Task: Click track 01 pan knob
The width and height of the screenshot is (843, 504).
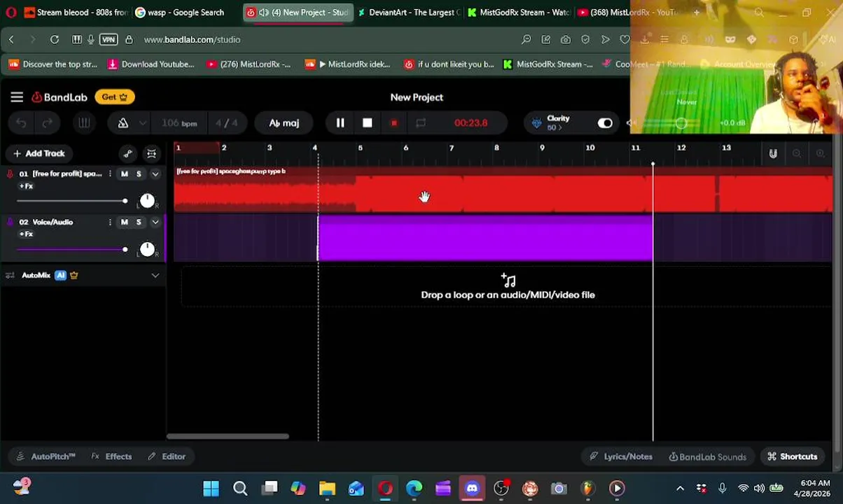Action: pyautogui.click(x=147, y=201)
